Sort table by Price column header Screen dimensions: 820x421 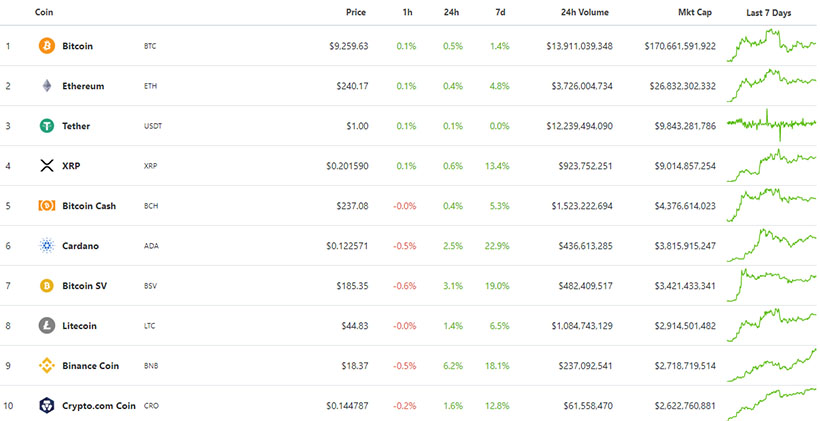(x=356, y=12)
